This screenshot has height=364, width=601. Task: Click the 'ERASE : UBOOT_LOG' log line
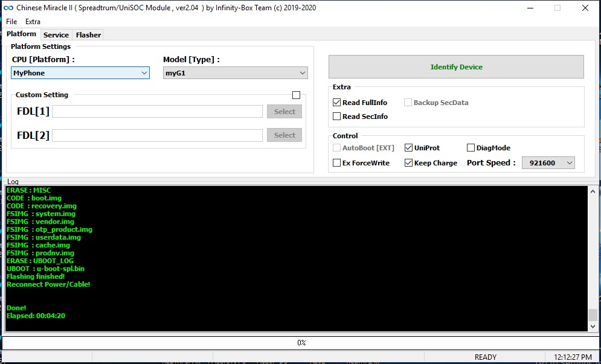tap(40, 261)
